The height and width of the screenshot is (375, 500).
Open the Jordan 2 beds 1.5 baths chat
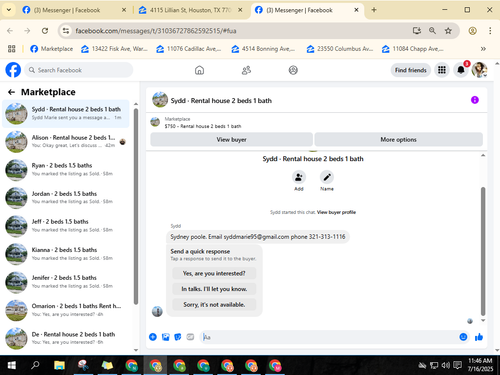[x=65, y=197]
